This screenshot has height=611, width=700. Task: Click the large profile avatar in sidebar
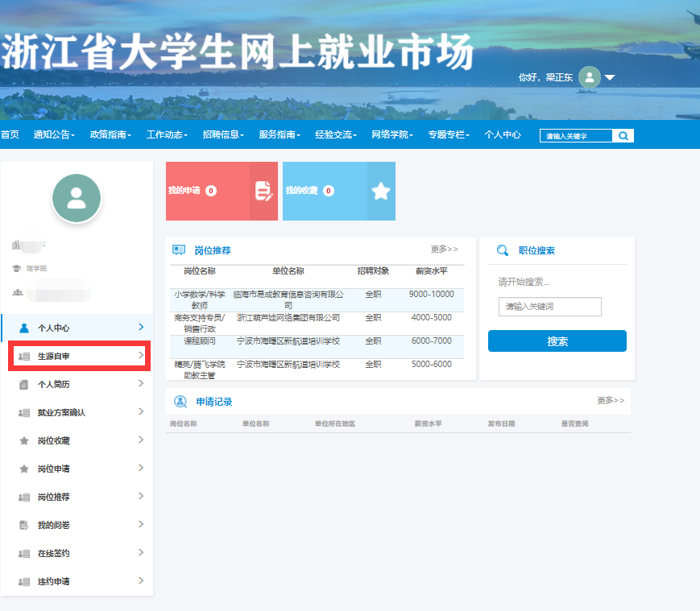77,198
